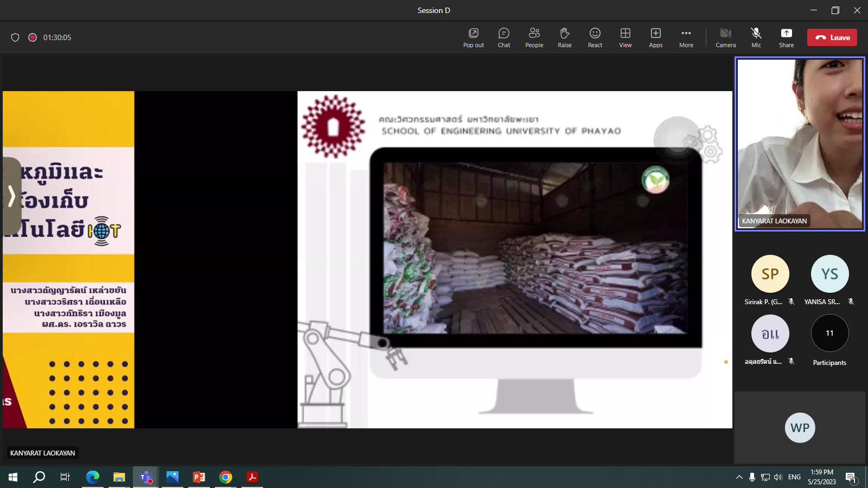Viewport: 868px width, 488px height.
Task: Click the shield security icon
Action: [x=15, y=37]
